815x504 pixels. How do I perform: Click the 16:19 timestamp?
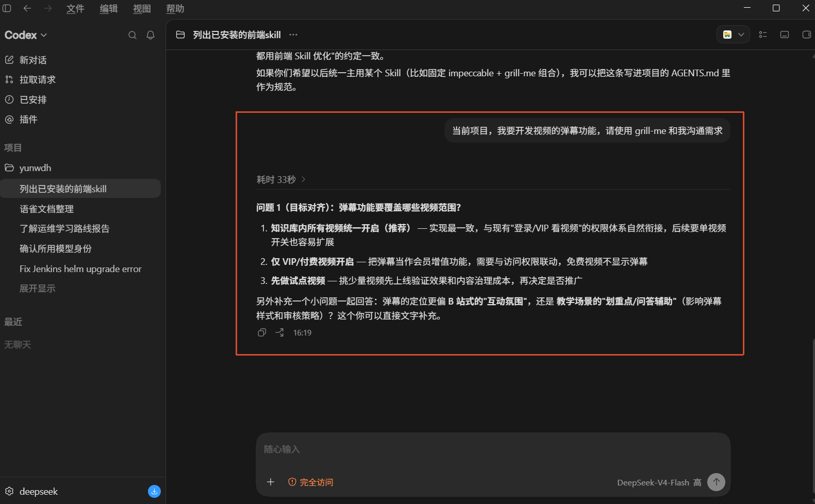302,333
